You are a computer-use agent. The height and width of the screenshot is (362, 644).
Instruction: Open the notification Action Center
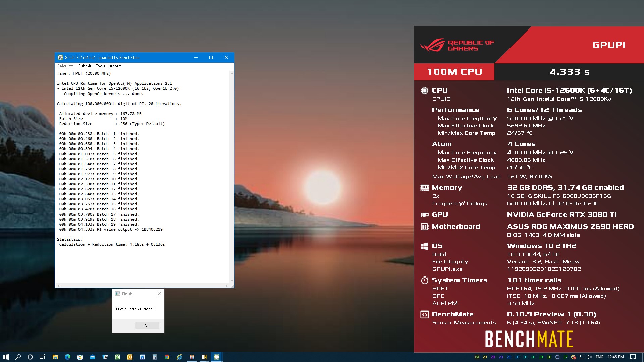633,357
